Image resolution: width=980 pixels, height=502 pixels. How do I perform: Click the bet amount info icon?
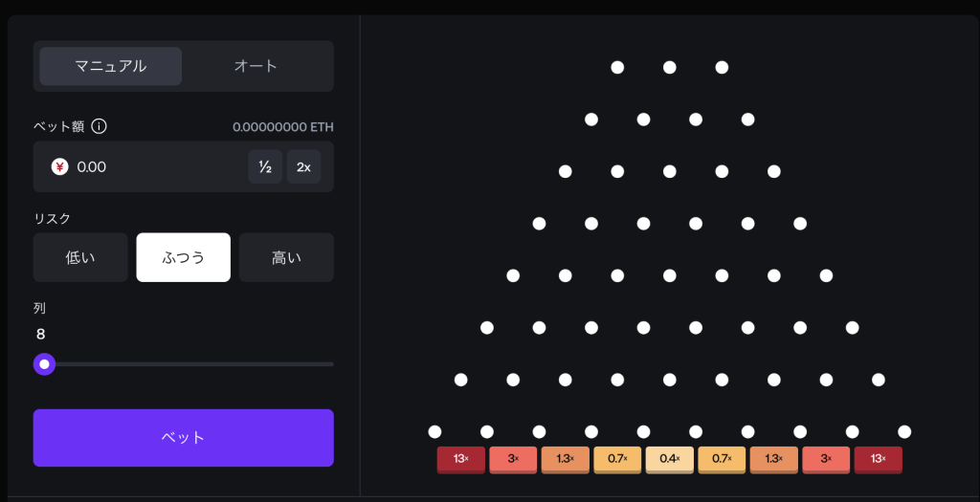(x=99, y=126)
